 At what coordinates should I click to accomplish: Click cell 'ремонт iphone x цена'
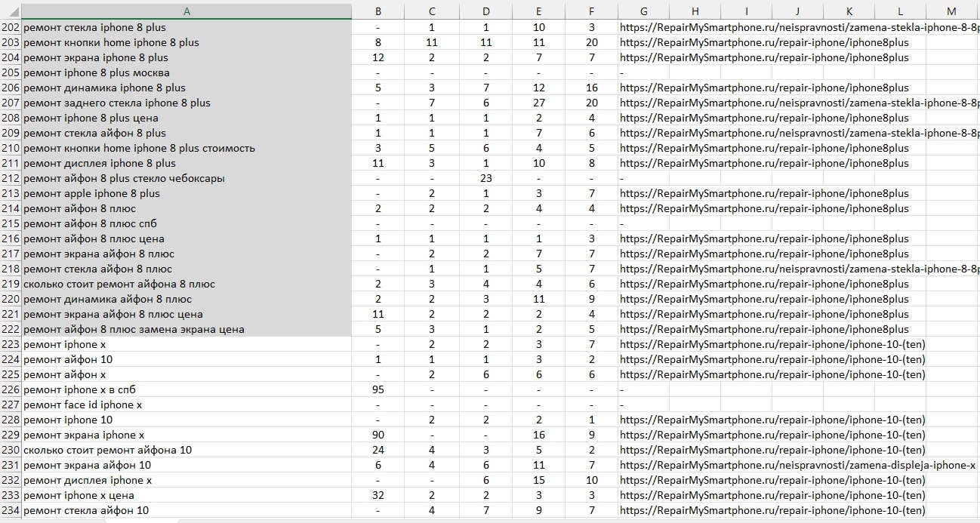click(x=186, y=495)
